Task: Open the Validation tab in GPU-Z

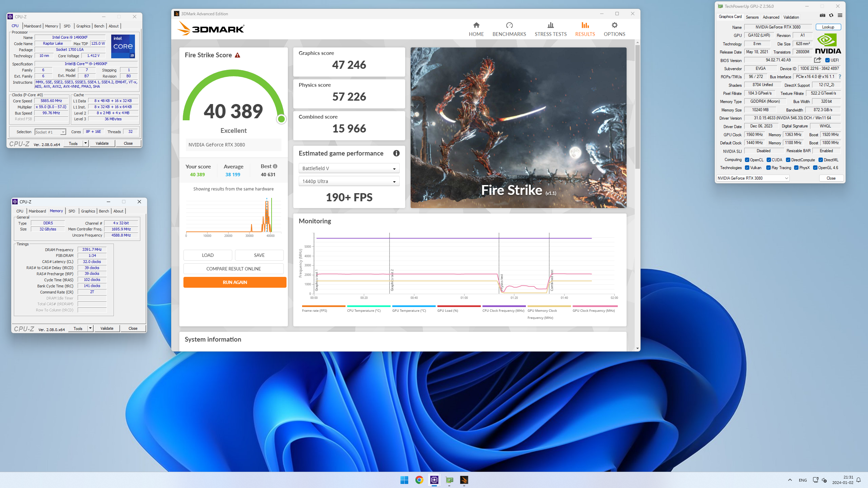Action: point(791,17)
